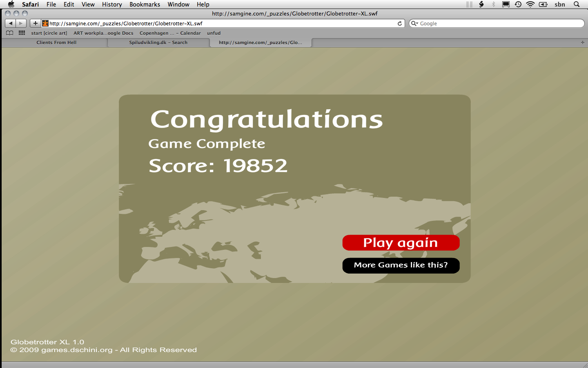The height and width of the screenshot is (368, 588).
Task: Open the unfud bookmark
Action: coord(214,33)
